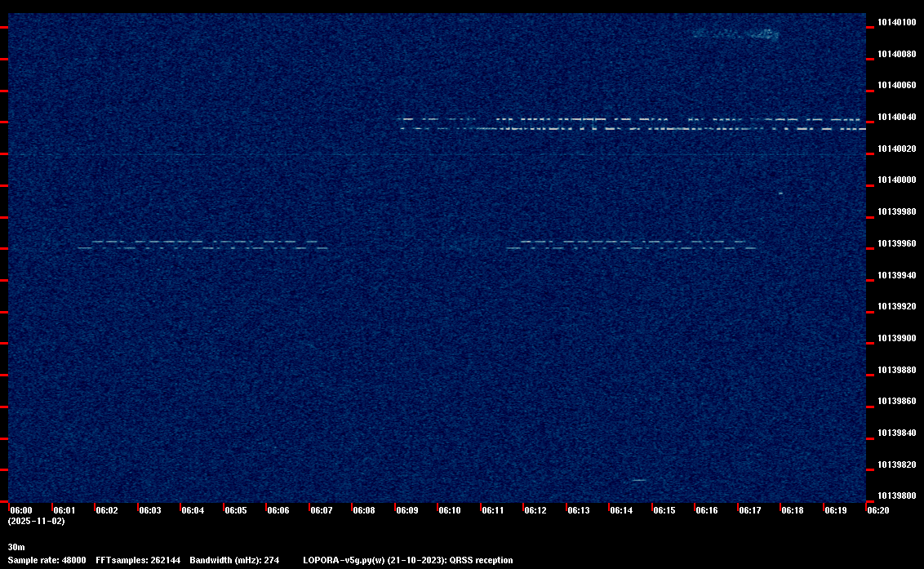Select the 10140080 frequency label

(x=896, y=54)
